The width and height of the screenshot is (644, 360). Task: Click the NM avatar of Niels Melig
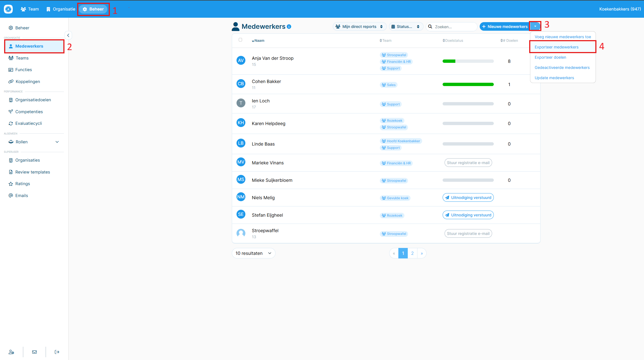241,197
